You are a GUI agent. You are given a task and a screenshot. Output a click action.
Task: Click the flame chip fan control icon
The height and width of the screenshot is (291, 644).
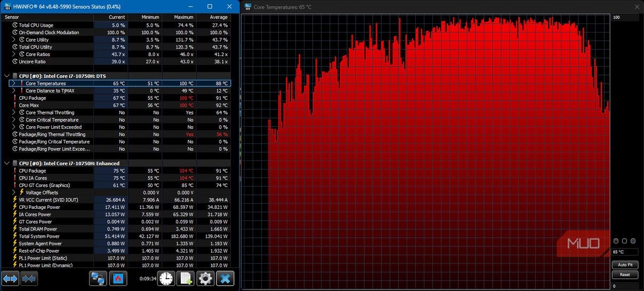coord(118,278)
